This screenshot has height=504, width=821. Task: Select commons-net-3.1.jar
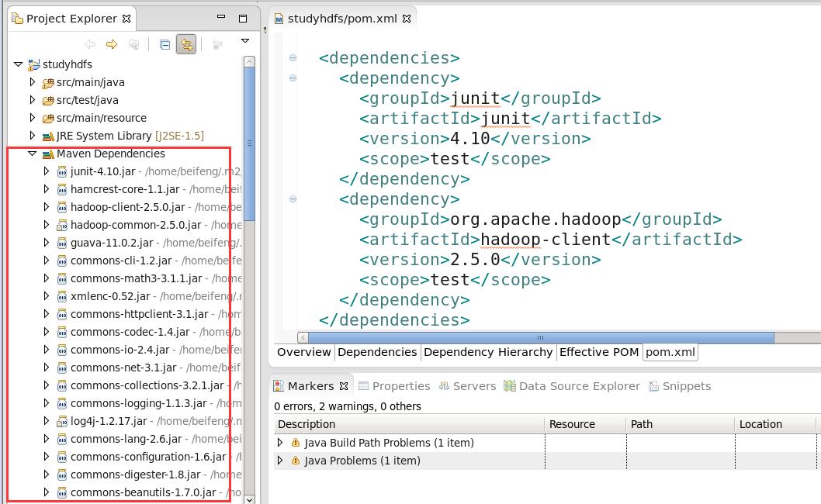123,368
